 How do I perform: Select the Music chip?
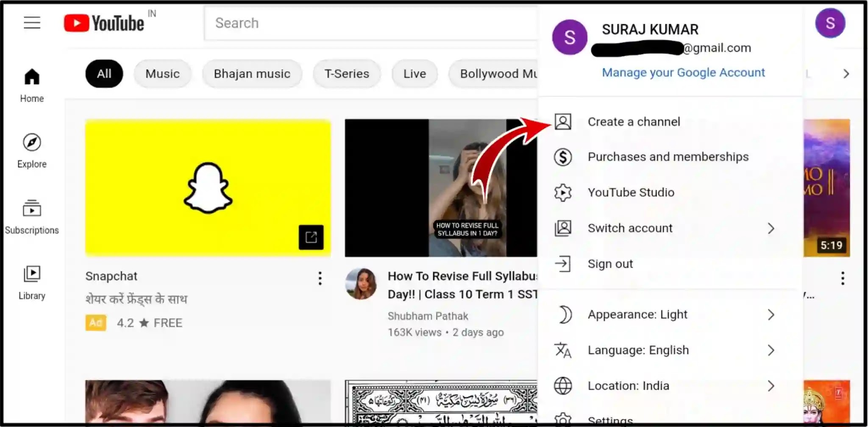pos(163,74)
